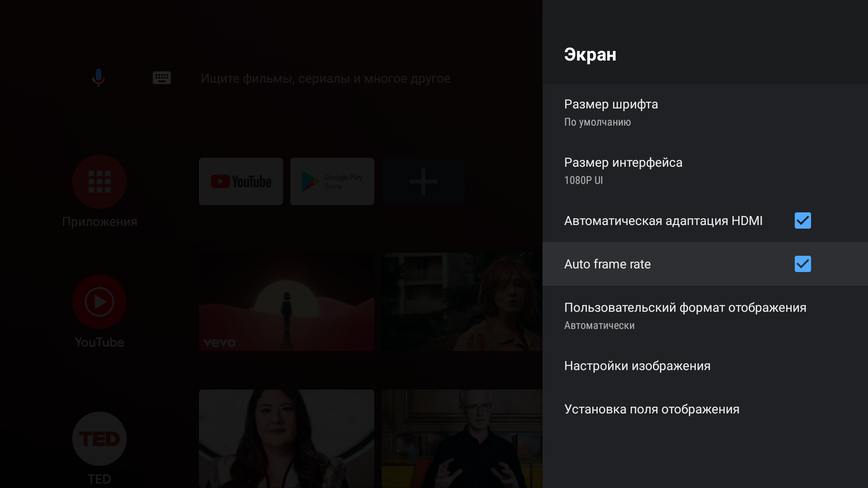Toggle Автоматическая адаптация HDMI checkbox
This screenshot has height=488, width=868.
(803, 220)
